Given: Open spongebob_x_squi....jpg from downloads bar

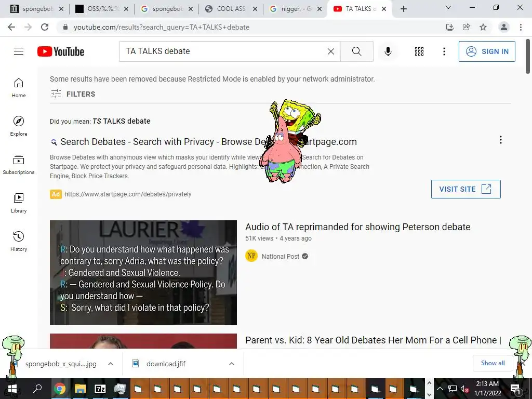Looking at the screenshot, I should pyautogui.click(x=61, y=364).
